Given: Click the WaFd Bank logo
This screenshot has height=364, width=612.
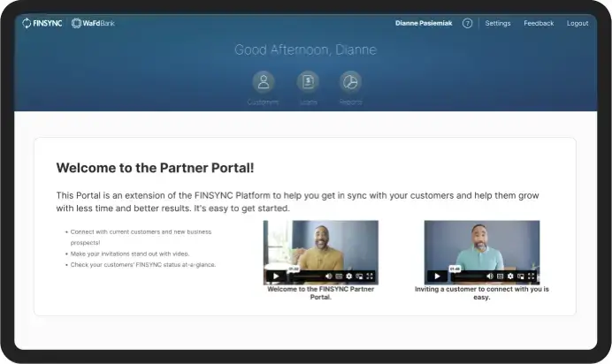Looking at the screenshot, I should 93,24.
